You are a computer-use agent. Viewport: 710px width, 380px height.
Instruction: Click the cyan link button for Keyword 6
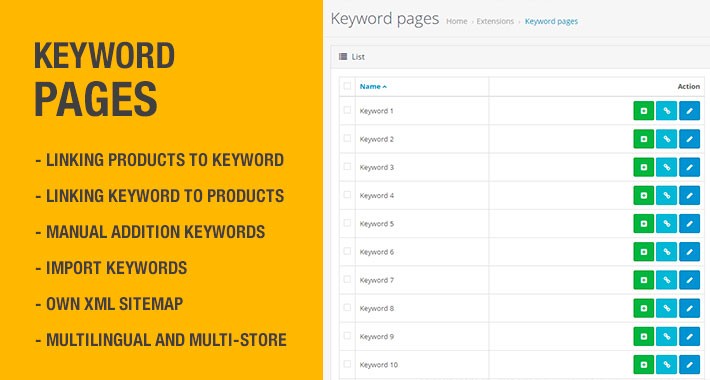click(x=667, y=252)
